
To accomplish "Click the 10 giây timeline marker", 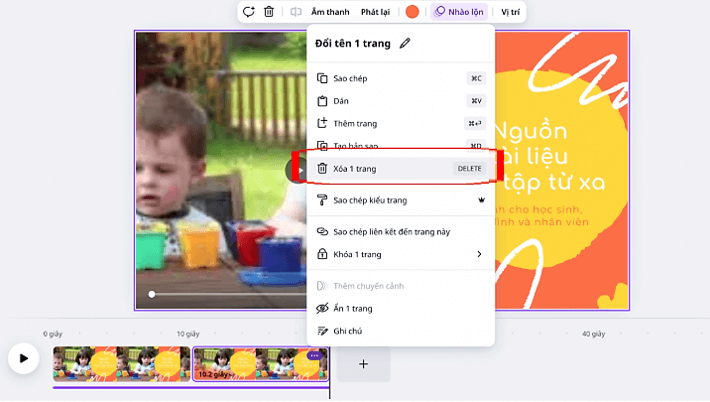I will (188, 334).
